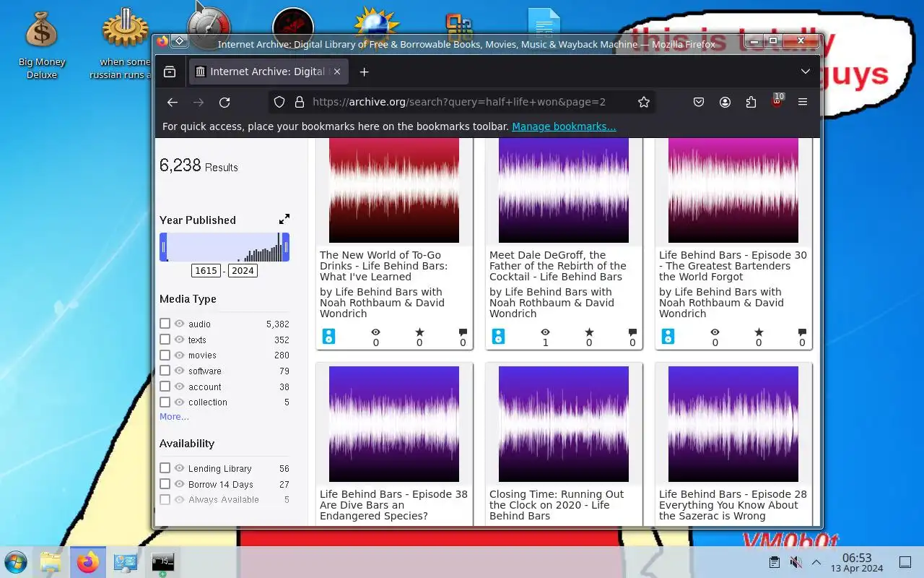
Task: Tick the movies media type checkbox
Action: point(165,355)
